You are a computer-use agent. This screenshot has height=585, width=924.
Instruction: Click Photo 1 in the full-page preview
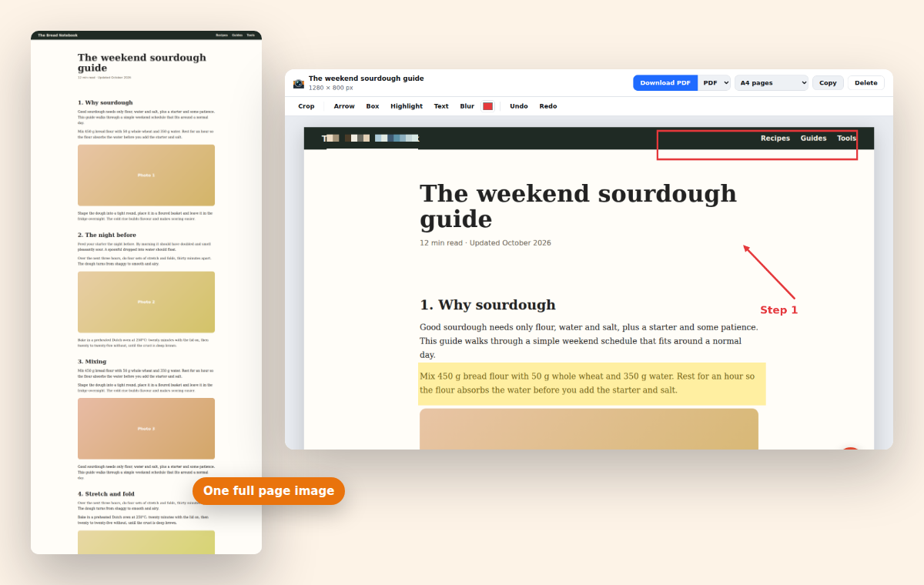pos(146,175)
